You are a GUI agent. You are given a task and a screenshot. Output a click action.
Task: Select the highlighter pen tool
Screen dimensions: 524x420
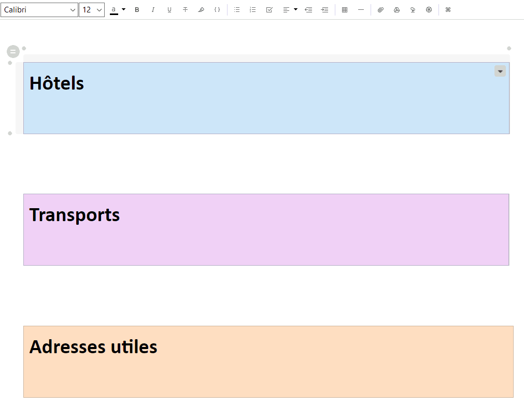point(201,9)
